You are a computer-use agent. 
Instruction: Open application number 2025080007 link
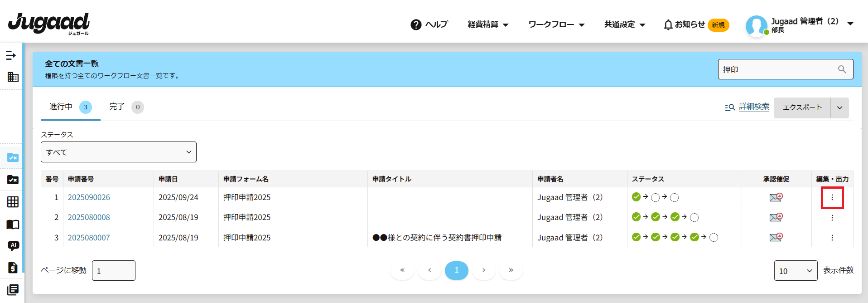(89, 238)
